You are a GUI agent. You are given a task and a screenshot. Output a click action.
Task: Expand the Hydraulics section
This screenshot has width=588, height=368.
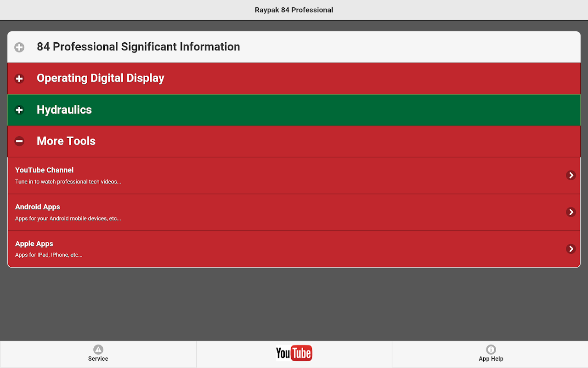click(x=294, y=110)
